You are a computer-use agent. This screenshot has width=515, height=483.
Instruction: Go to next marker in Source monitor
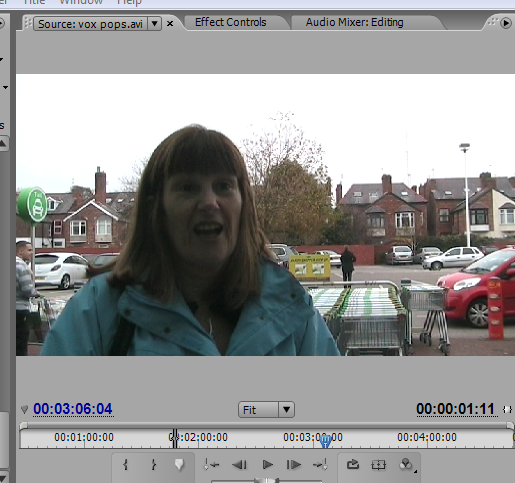(320, 464)
